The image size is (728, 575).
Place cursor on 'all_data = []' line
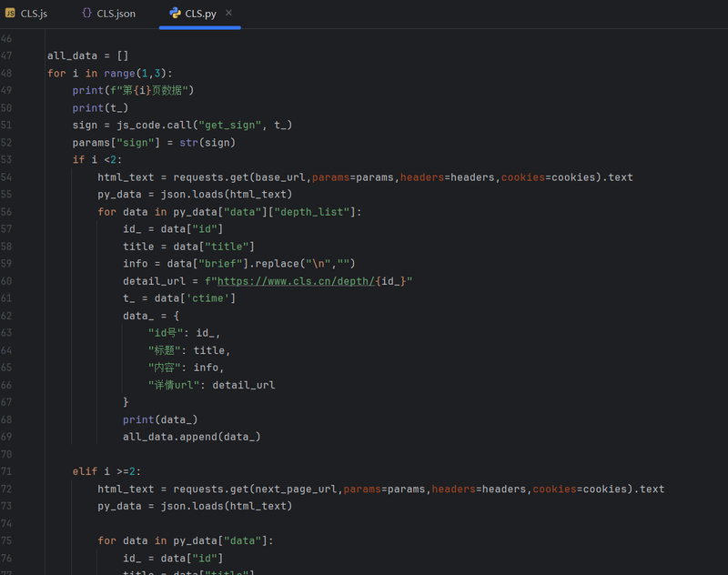click(x=87, y=55)
